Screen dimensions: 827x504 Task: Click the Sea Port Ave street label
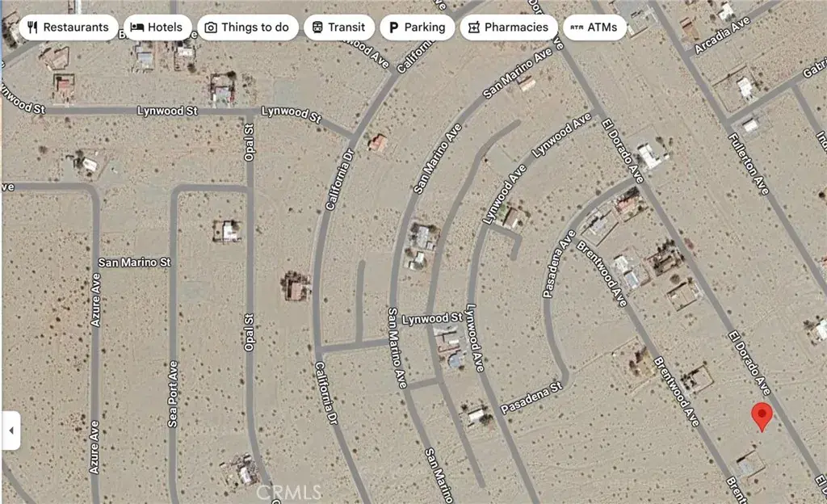point(173,394)
